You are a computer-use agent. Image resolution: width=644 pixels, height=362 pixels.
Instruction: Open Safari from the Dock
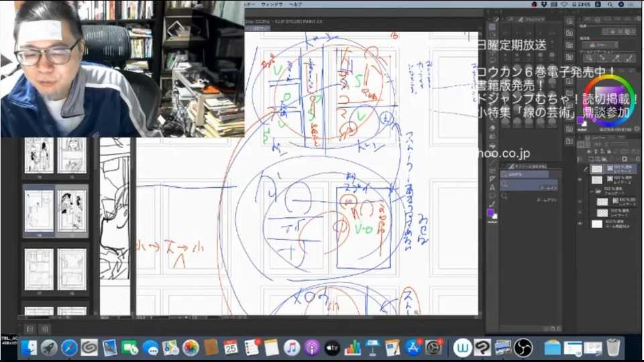pos(69,348)
